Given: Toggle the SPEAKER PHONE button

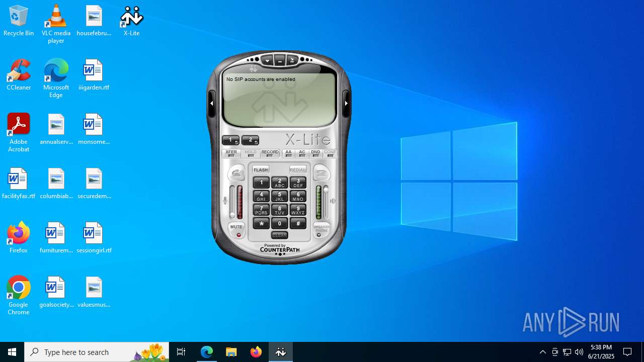Looking at the screenshot, I should coord(321,230).
